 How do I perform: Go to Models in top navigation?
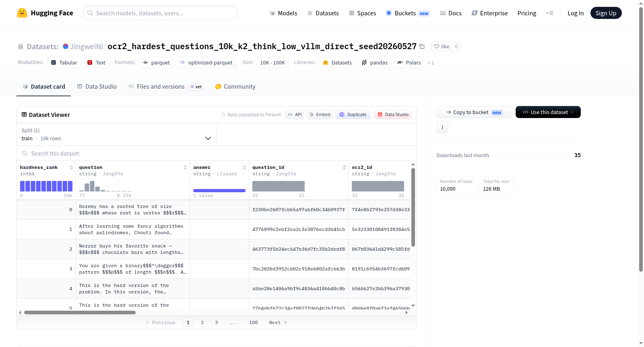(283, 13)
